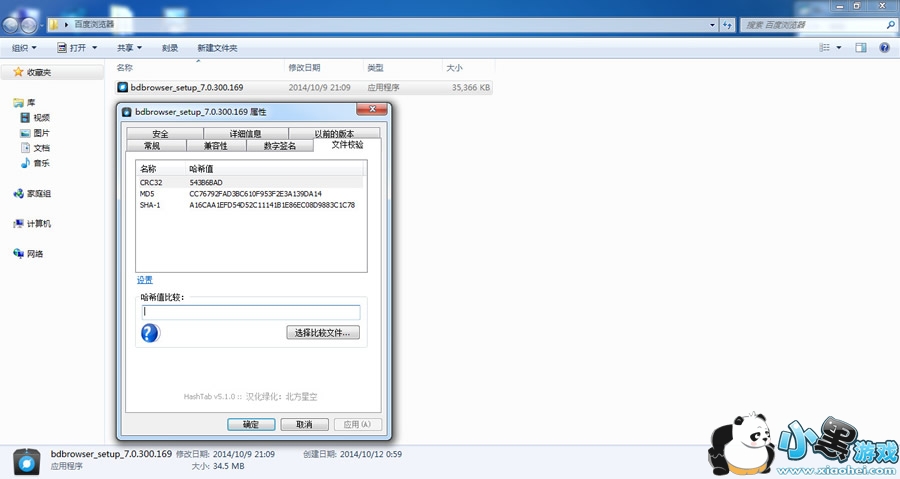Viewport: 900px width, 479px height.
Task: Switch to the 以前的版本 tab
Action: pos(334,134)
